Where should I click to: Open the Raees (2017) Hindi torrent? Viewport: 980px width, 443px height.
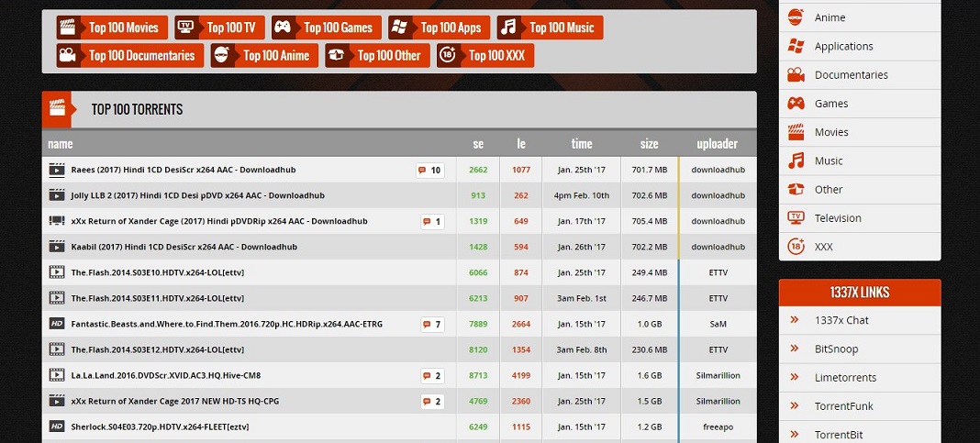click(x=184, y=170)
